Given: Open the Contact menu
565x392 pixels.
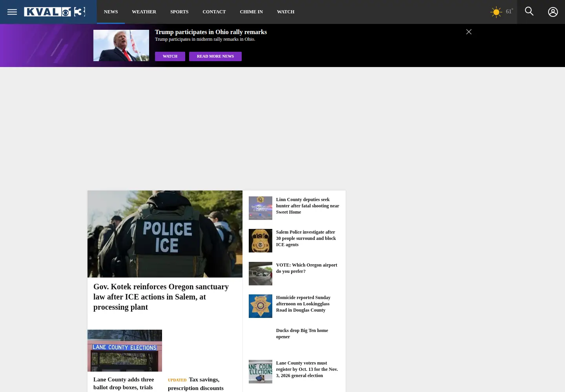Looking at the screenshot, I should coord(214,12).
